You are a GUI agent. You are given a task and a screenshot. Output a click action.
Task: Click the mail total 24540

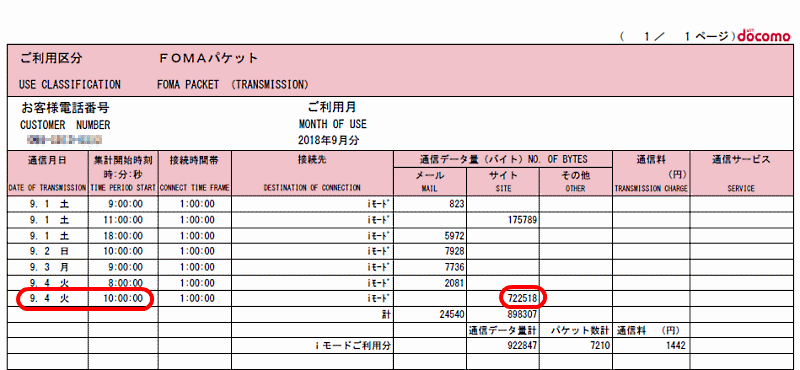452,315
